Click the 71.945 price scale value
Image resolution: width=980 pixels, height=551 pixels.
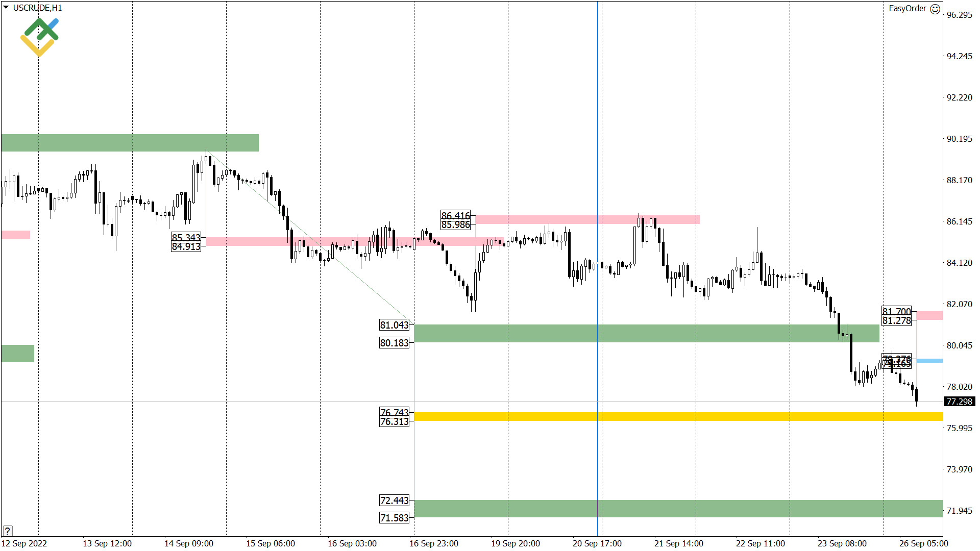click(960, 511)
